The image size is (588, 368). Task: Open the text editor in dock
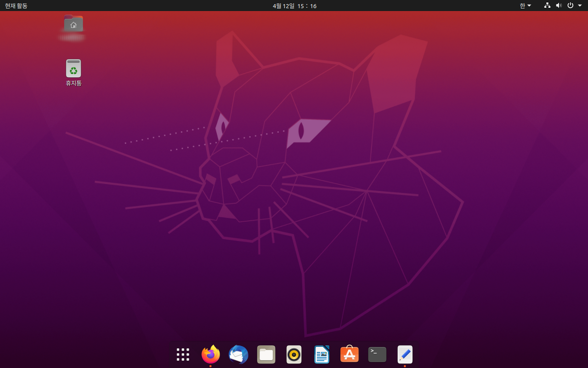coord(405,354)
